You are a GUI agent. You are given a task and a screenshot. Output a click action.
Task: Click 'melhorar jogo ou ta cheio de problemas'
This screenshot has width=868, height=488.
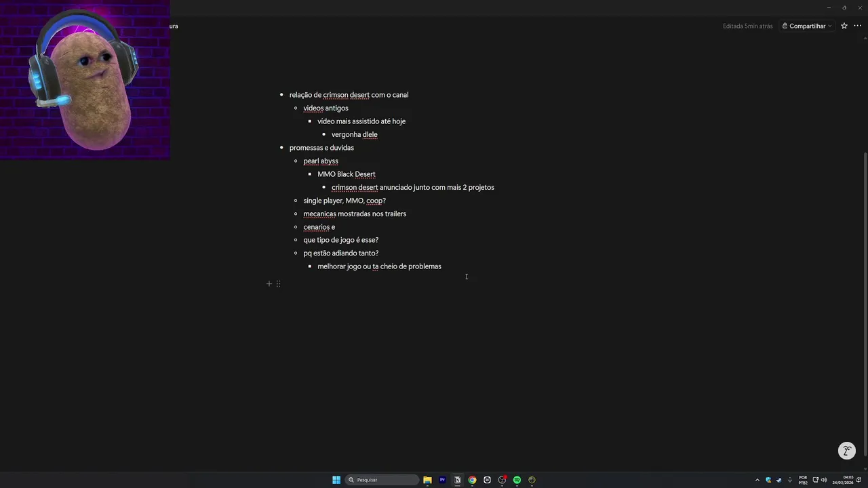click(379, 266)
